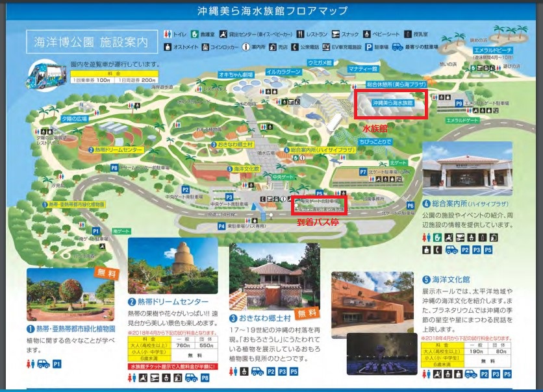Select the 中央ゲート green label

click(x=283, y=177)
